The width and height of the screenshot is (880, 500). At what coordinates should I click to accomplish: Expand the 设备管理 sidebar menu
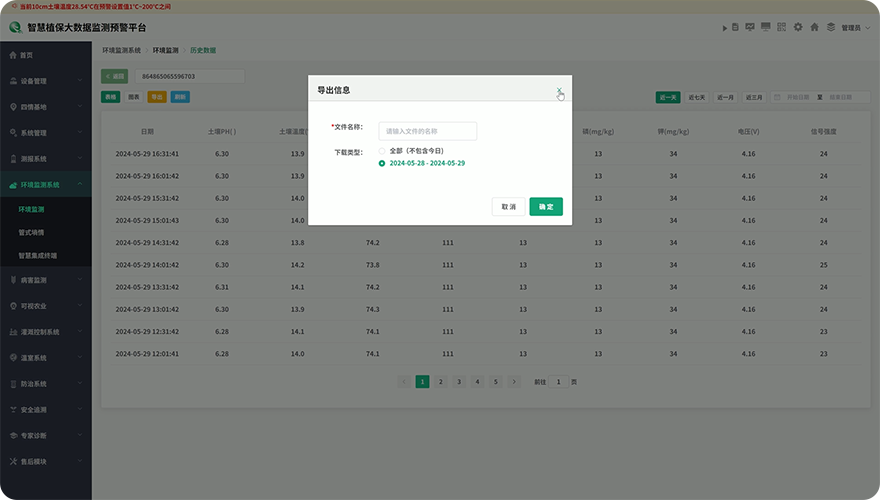coord(45,81)
